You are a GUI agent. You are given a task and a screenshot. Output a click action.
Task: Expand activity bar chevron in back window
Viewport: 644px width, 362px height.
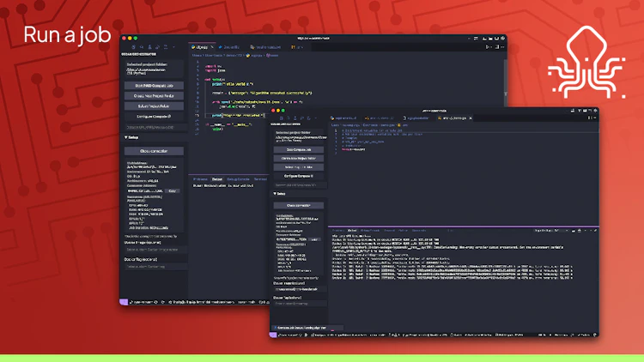pyautogui.click(x=173, y=47)
